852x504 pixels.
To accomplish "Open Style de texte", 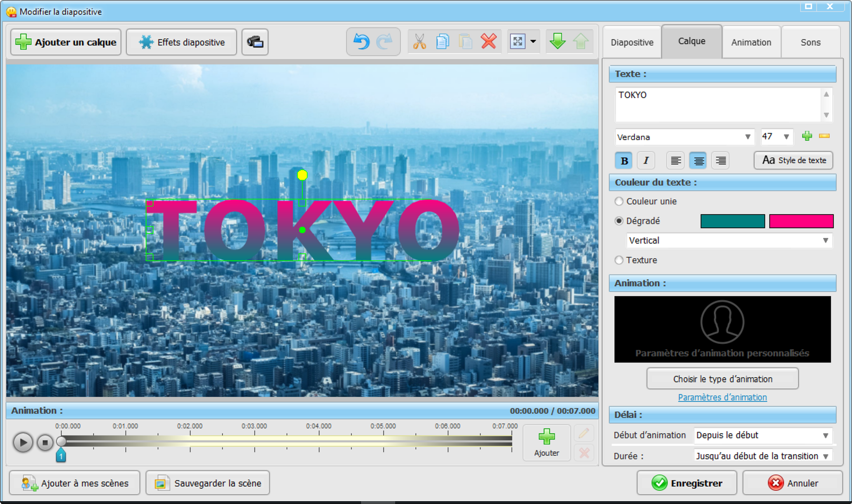I will click(x=793, y=161).
